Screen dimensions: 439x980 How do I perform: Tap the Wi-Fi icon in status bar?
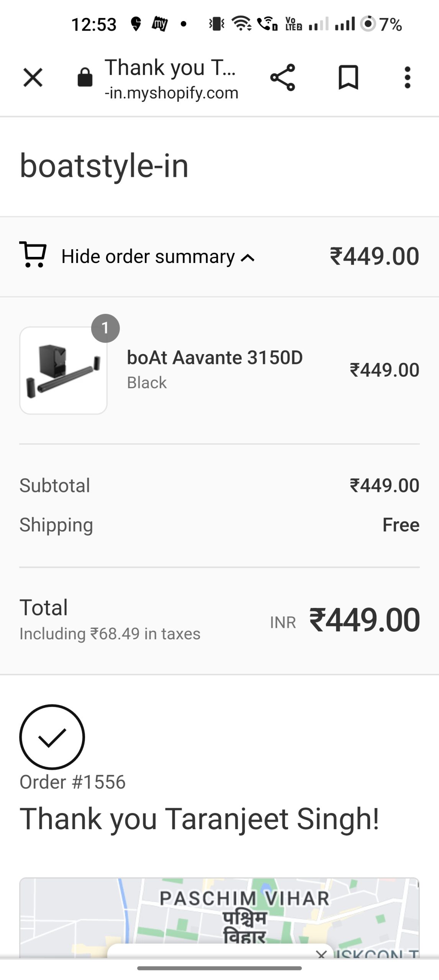pyautogui.click(x=241, y=24)
